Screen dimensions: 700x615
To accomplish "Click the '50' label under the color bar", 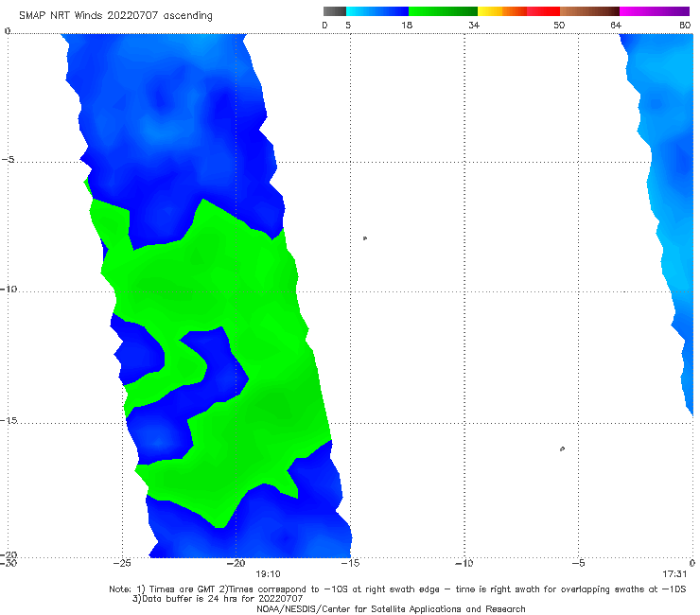I will click(559, 25).
